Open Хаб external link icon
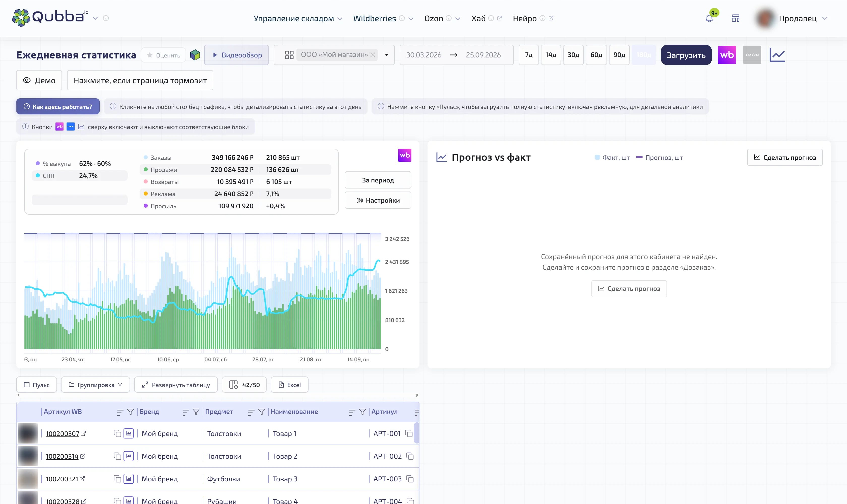The image size is (847, 504). (x=499, y=18)
